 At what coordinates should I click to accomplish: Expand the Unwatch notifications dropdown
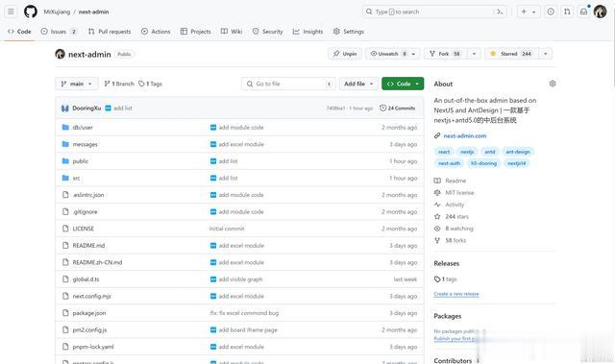pos(413,54)
